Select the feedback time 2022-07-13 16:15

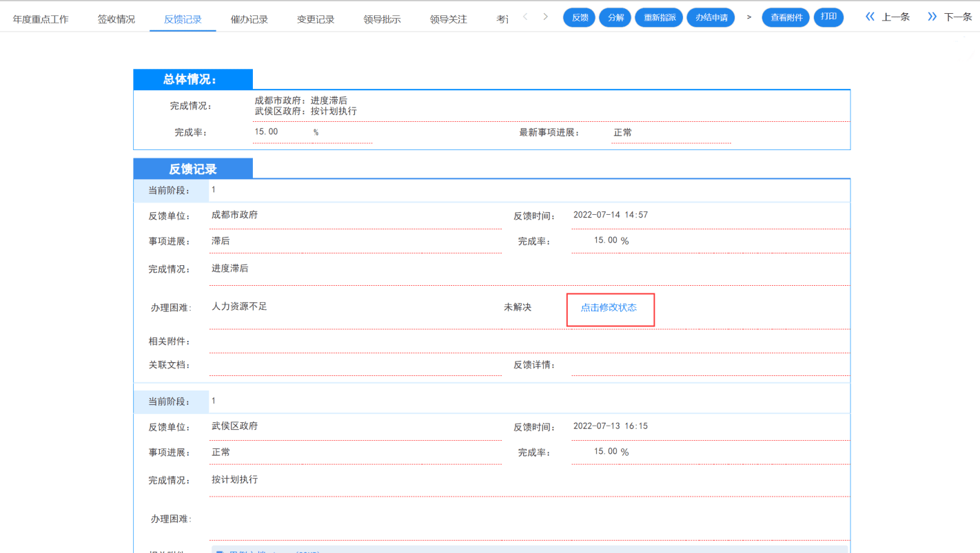pos(611,426)
